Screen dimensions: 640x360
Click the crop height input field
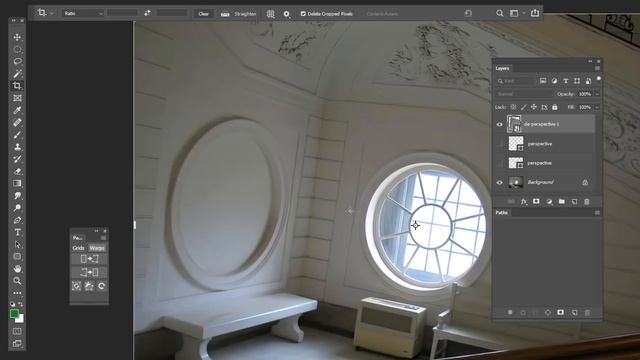coord(172,13)
